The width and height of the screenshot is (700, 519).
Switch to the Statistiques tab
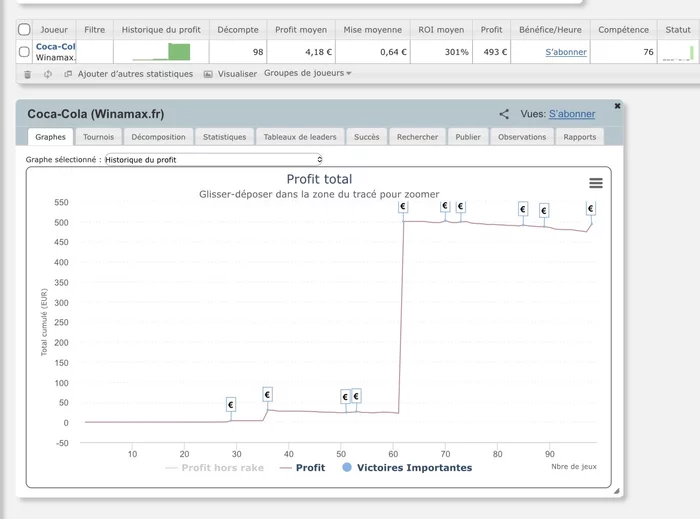tap(225, 137)
